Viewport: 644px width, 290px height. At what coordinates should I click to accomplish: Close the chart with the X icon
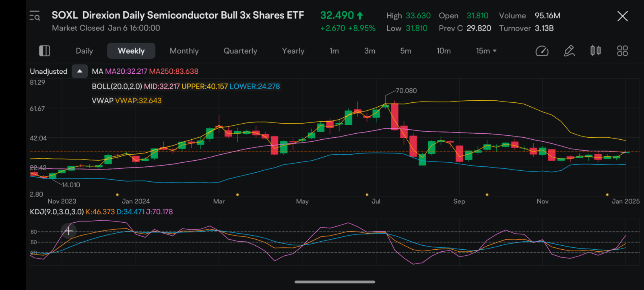click(622, 16)
